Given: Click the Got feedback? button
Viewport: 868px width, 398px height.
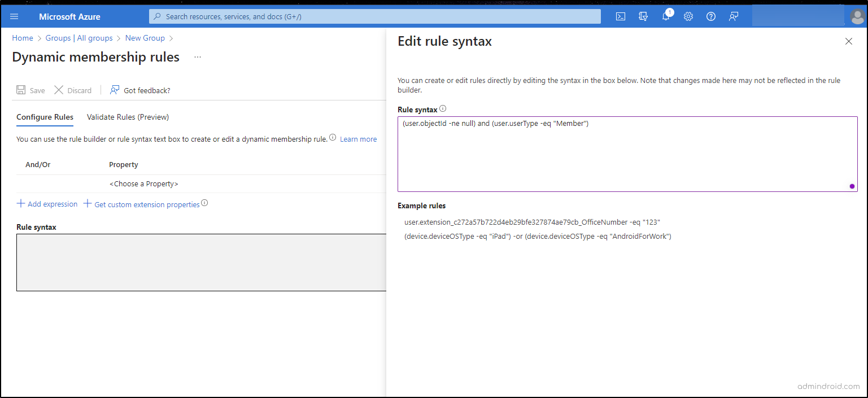Looking at the screenshot, I should [x=140, y=90].
